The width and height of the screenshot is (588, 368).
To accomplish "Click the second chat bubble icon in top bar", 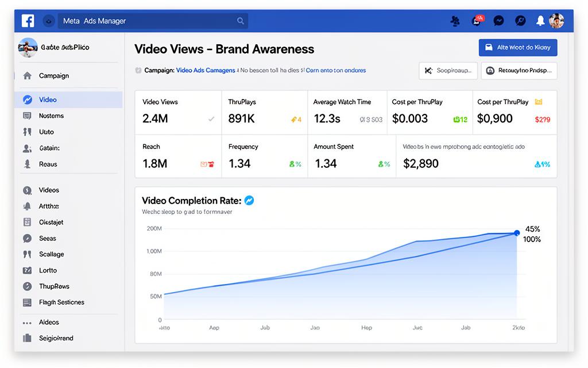I will pyautogui.click(x=520, y=21).
